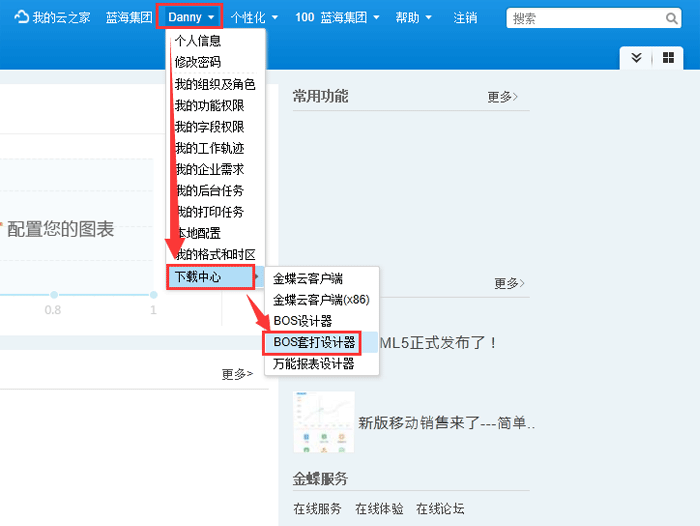Click 更多> next to 常用功能

pyautogui.click(x=503, y=97)
